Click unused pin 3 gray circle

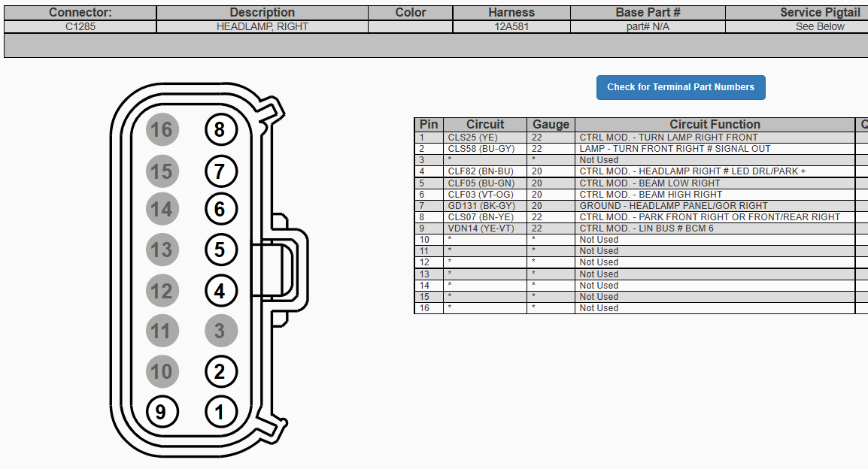coord(220,331)
